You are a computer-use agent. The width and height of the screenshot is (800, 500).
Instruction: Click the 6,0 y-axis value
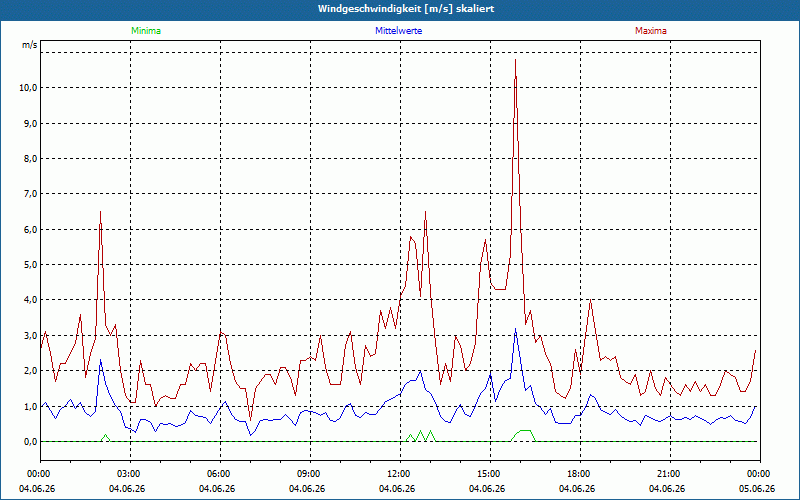click(x=30, y=230)
